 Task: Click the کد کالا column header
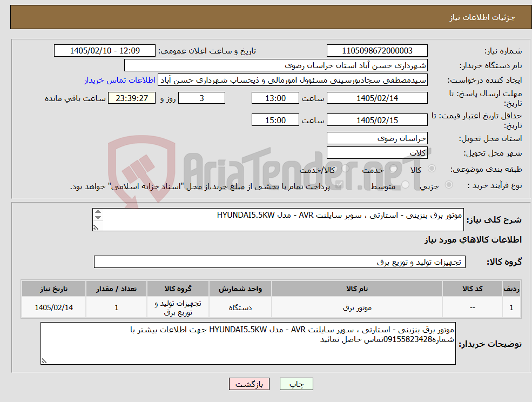[472, 289]
